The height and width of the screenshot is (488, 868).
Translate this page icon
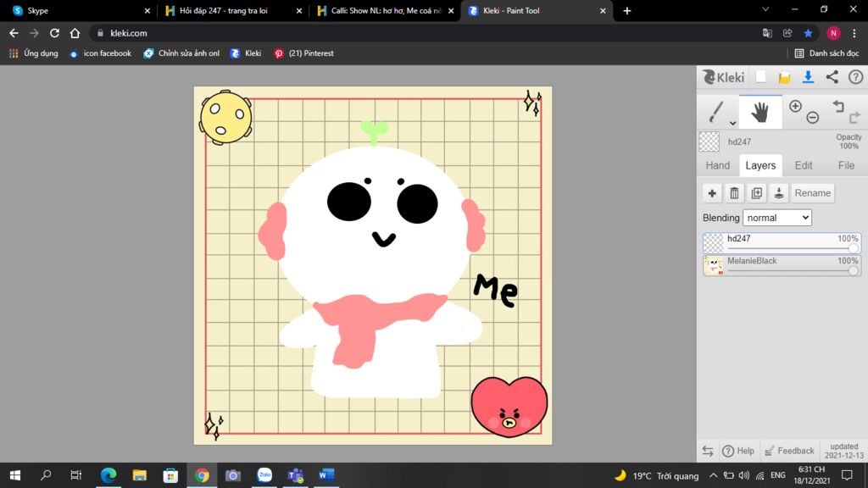pos(767,33)
